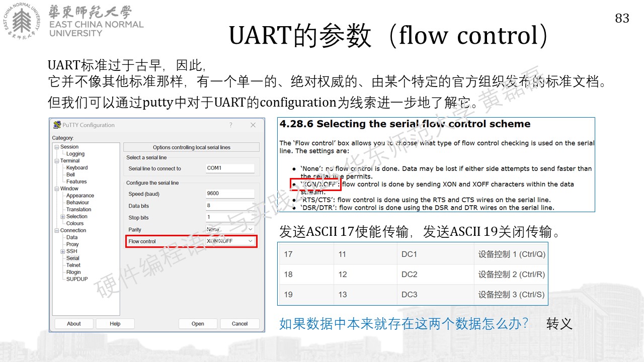Close the PuTTY Configuration dialog
Screen dimensions: 644x362
253,125
